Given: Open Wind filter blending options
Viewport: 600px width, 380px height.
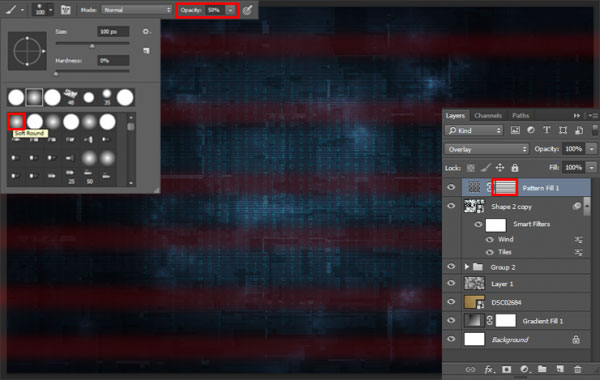Looking at the screenshot, I should point(578,240).
